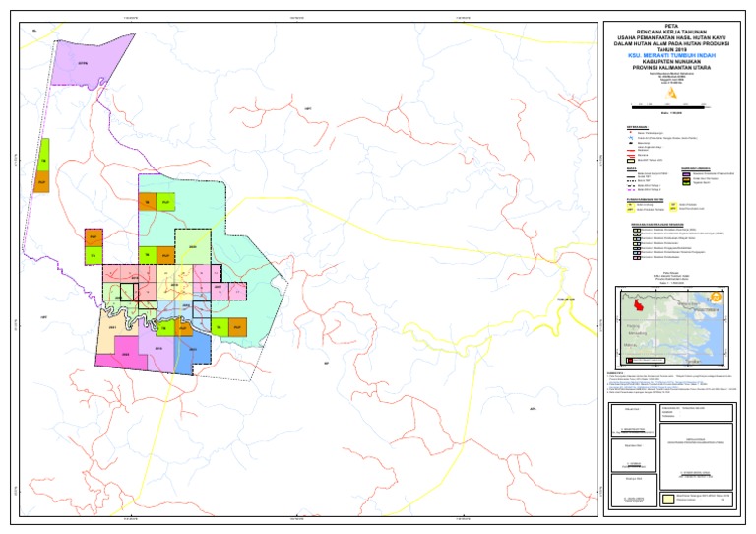Click the purple swatch in the legend

[x=686, y=173]
